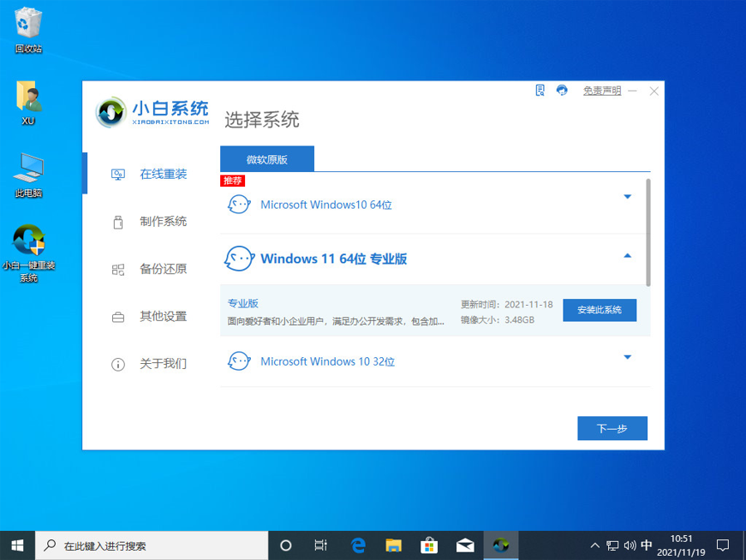The height and width of the screenshot is (560, 746).
Task: Expand the Microsoft Windows 10 32位 entry
Action: click(x=627, y=357)
